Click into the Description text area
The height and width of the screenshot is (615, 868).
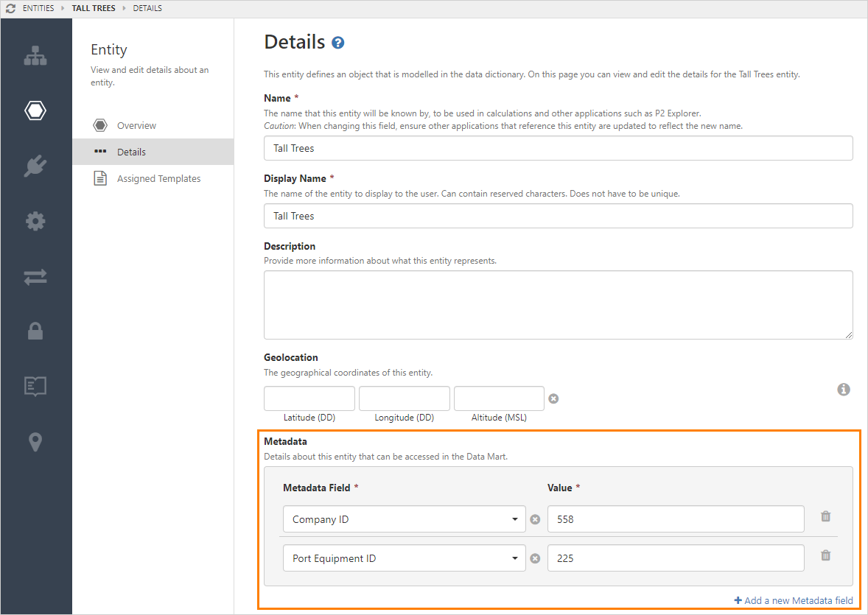coord(558,305)
